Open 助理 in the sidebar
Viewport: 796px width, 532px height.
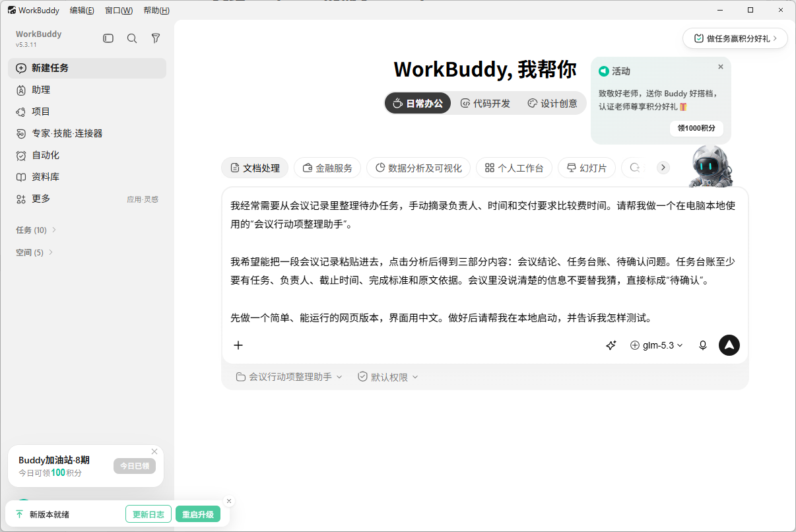tap(87, 90)
